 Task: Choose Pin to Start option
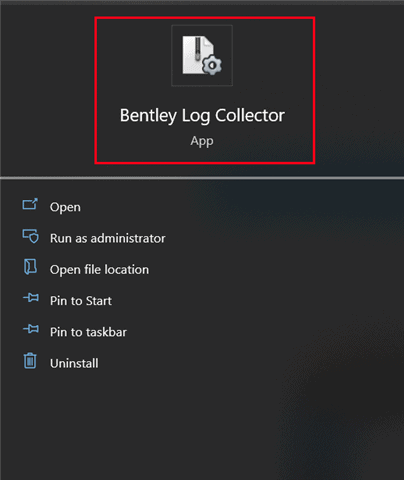point(81,301)
